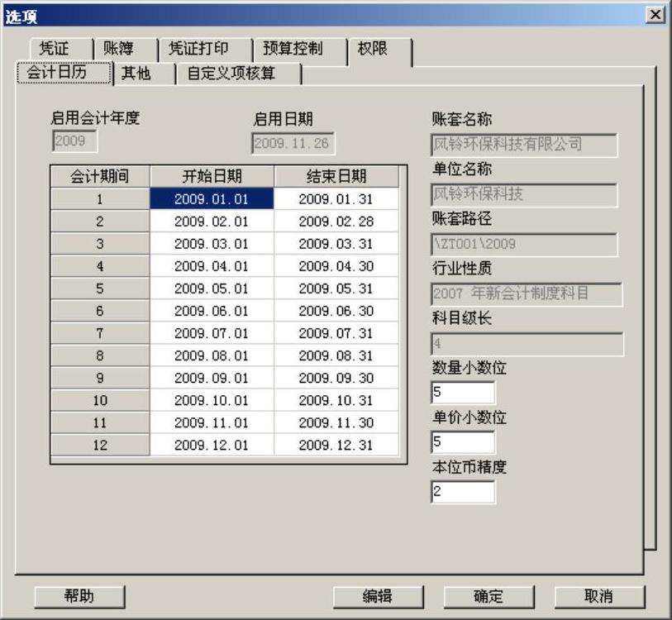Select accounting period row 6
672x620 pixels.
click(x=100, y=311)
